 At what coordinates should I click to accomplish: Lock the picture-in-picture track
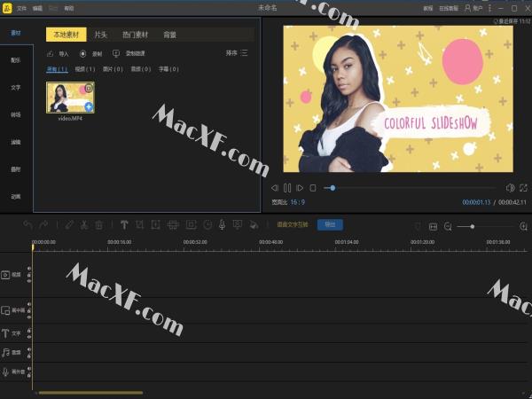click(29, 310)
